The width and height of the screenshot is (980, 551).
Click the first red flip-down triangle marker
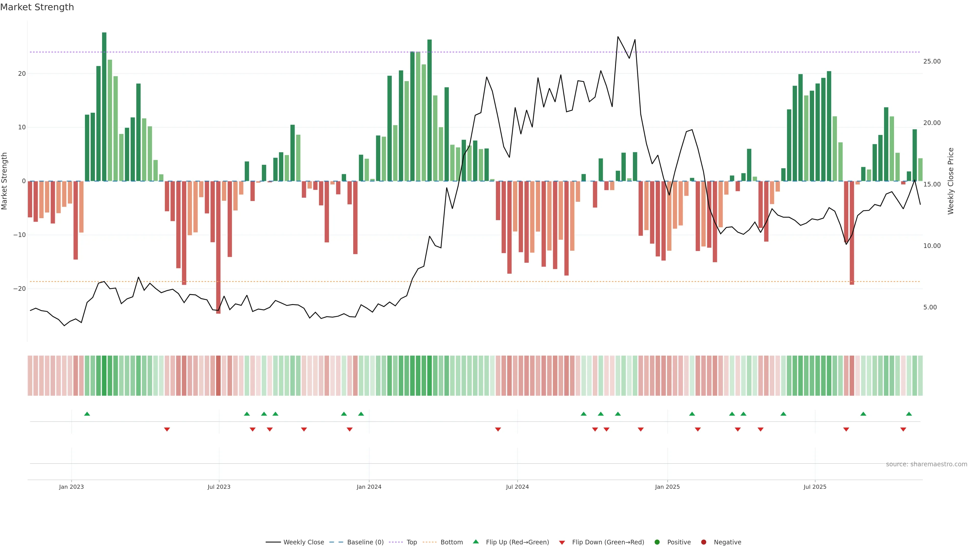coord(167,429)
